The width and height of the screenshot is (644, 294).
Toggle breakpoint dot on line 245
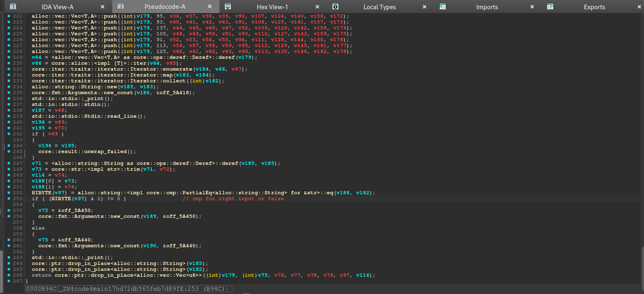[9, 151]
